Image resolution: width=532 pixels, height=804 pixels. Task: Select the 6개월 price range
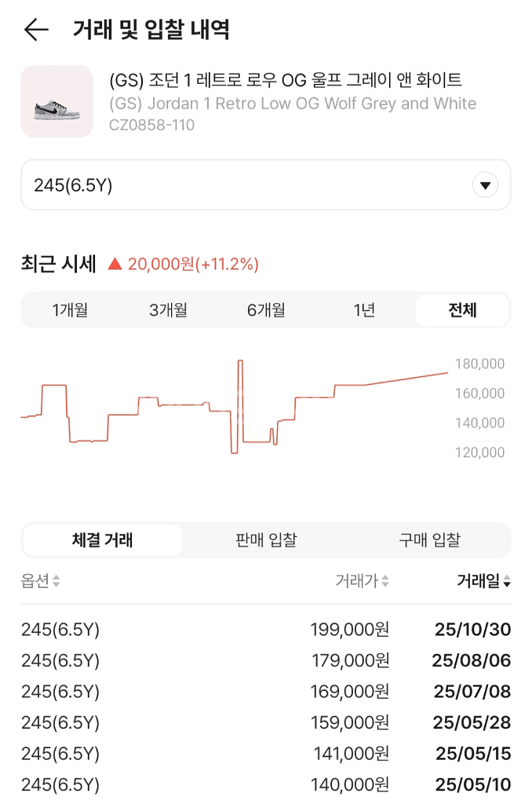pos(266,310)
